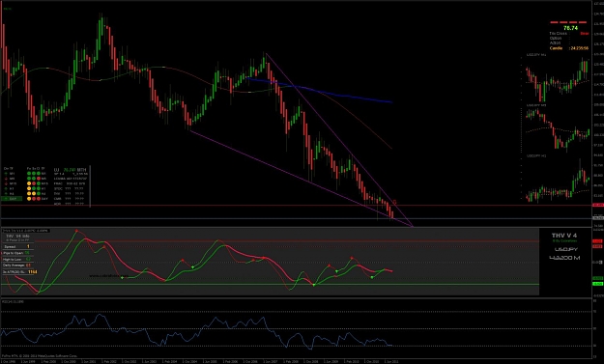This screenshot has height=364, width=604.
Task: Click the yellow dot in H1 signal row
Action: point(29,188)
